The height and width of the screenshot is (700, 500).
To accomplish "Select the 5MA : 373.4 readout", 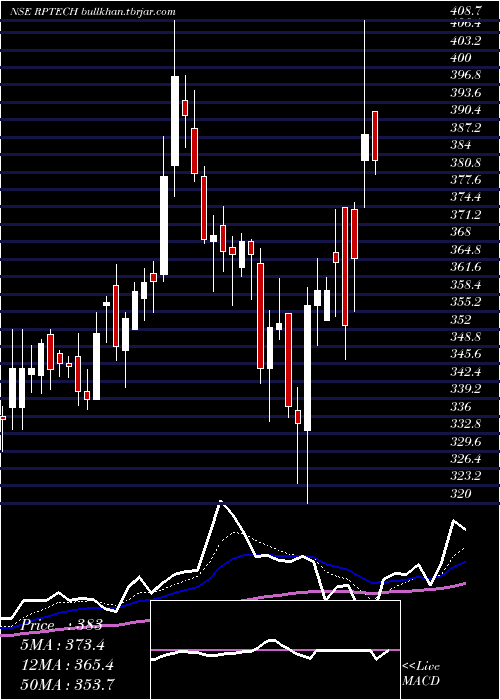I will point(62,645).
